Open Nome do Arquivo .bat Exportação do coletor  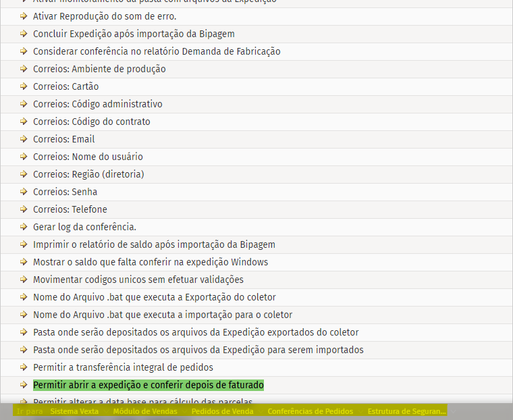pos(154,297)
